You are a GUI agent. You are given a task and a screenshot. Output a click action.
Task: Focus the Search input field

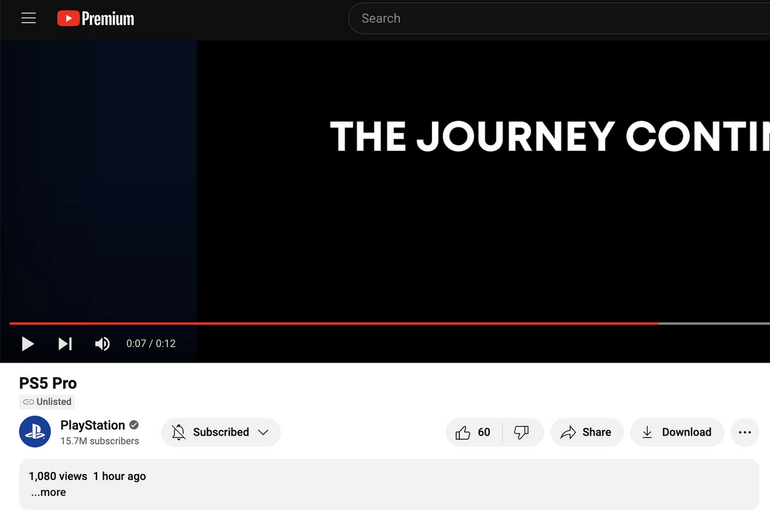pyautogui.click(x=559, y=18)
